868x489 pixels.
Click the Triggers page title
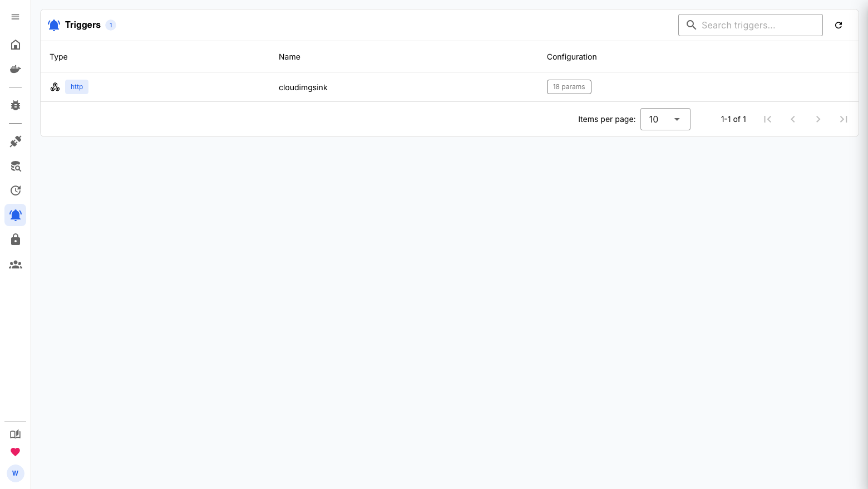point(83,25)
